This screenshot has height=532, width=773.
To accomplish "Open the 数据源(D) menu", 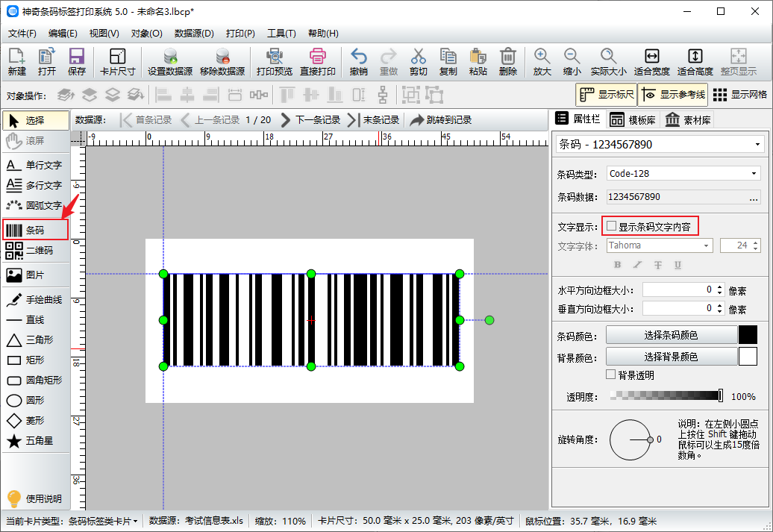I will [x=194, y=34].
